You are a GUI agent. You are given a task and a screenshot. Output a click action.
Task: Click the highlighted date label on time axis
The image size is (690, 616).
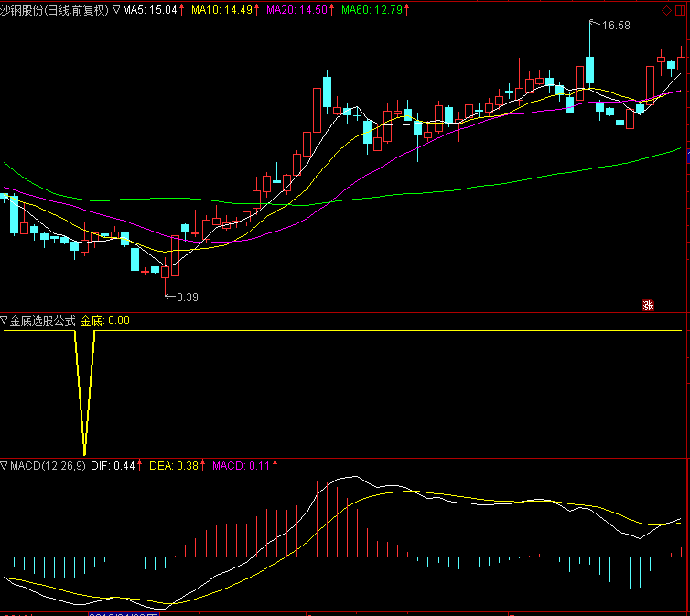pos(124,614)
